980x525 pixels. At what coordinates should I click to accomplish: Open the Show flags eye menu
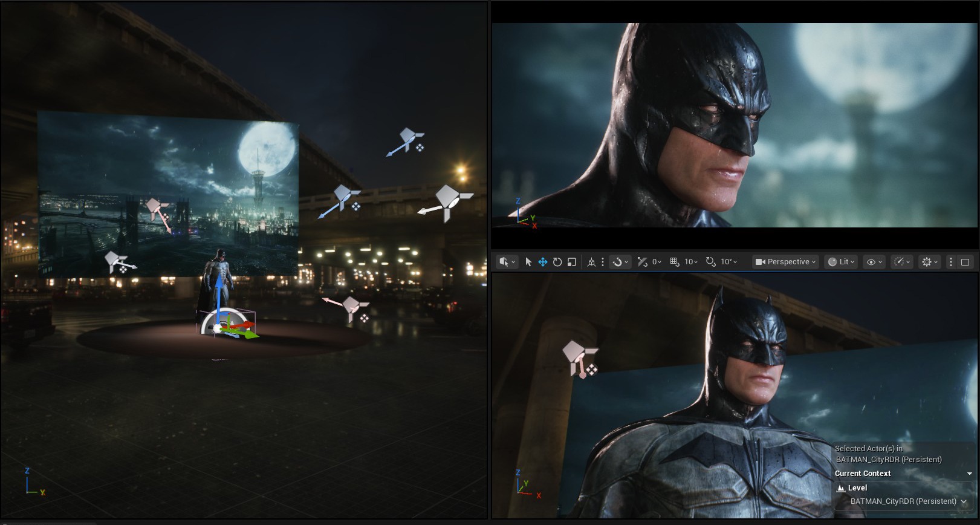click(874, 262)
